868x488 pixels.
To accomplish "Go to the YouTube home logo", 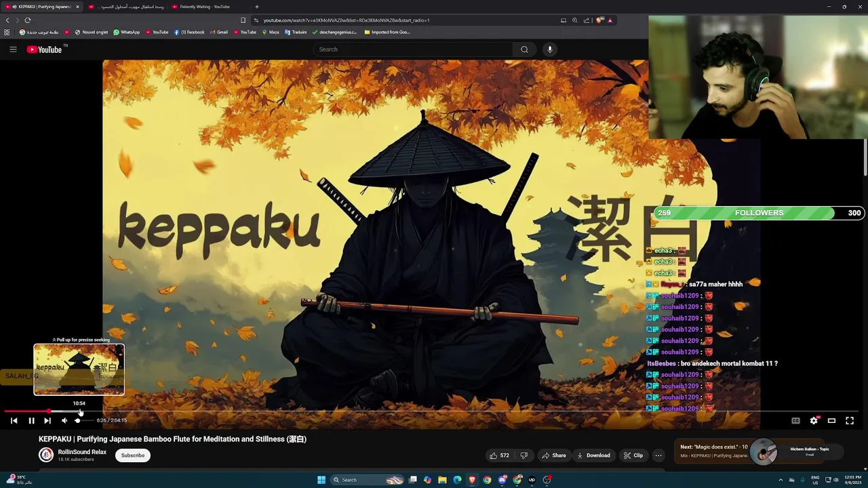I will (44, 49).
